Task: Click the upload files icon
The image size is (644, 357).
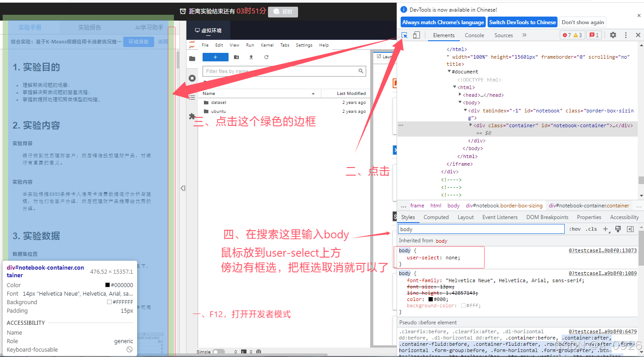Action: 251,57
